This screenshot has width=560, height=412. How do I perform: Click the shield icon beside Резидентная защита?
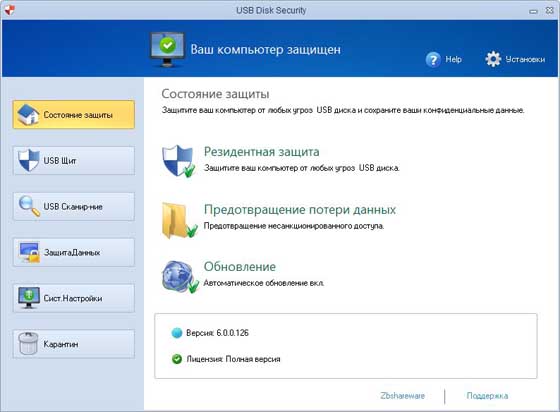[179, 161]
